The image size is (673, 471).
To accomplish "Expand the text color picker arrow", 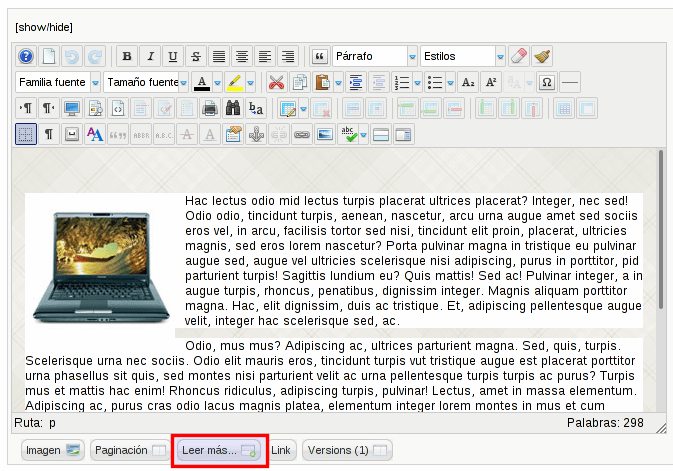I will (x=218, y=82).
